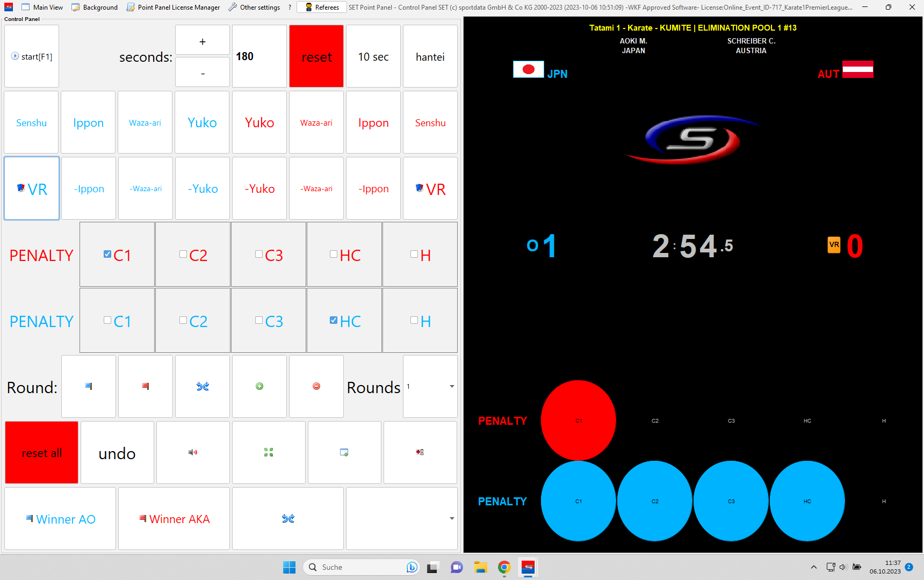
Task: Click the swap arrows icon in the Round row
Action: [x=203, y=386]
